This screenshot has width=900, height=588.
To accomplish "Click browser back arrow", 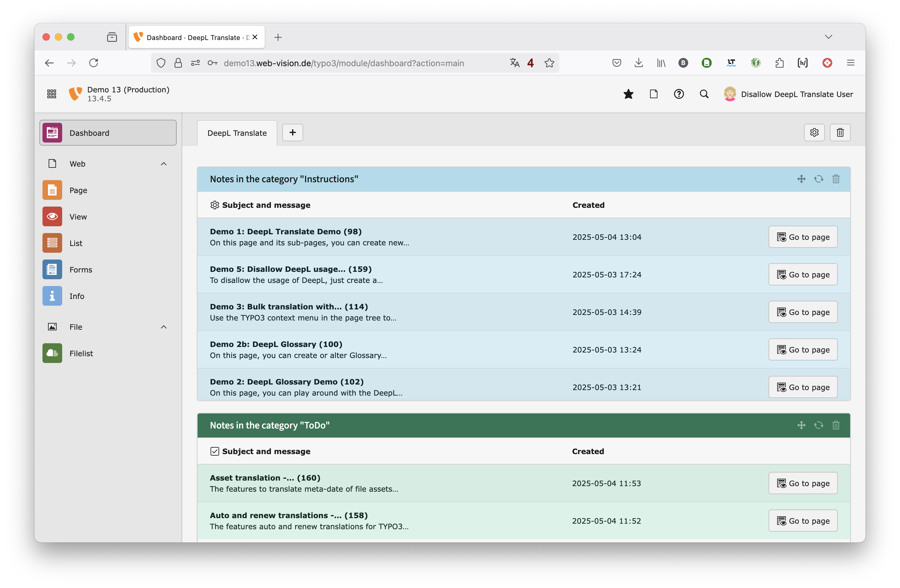I will 49,63.
